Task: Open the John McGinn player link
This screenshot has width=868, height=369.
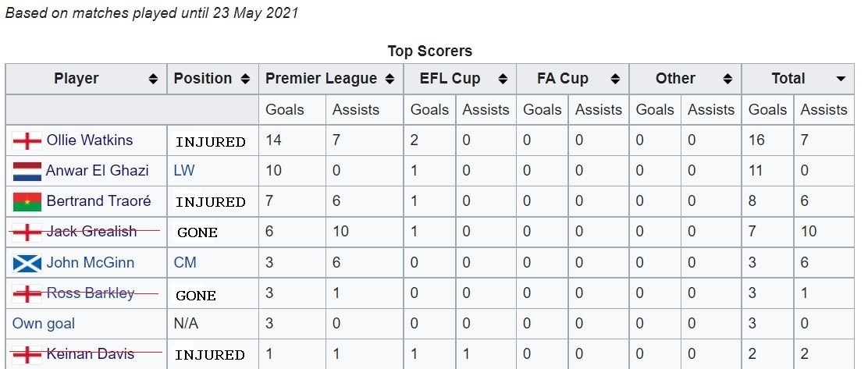Action: [x=91, y=262]
